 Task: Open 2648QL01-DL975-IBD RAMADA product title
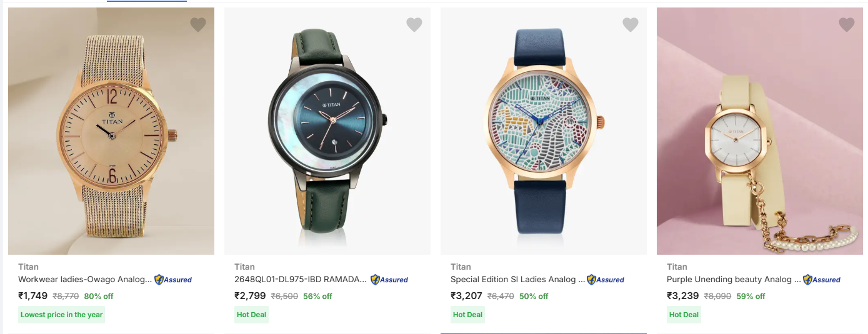[x=301, y=280]
